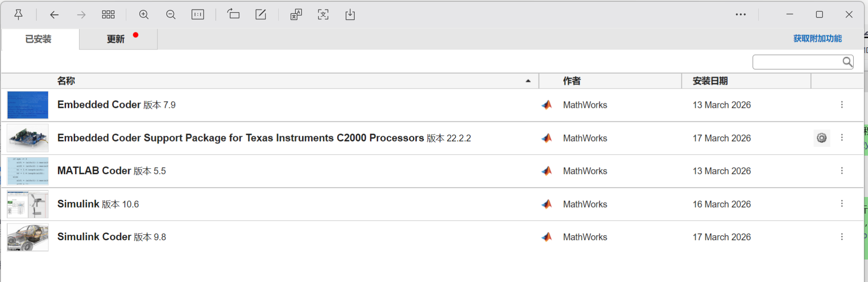Click MathWorks logo in Simulink 10.6 row
Screen dimensions: 868x282
click(x=547, y=204)
